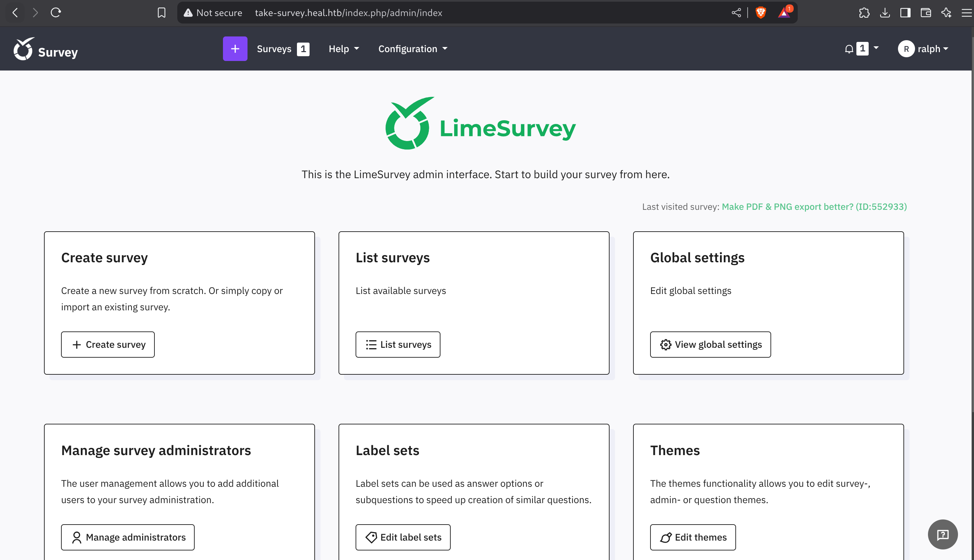Open the browser hamburger menu

[966, 13]
